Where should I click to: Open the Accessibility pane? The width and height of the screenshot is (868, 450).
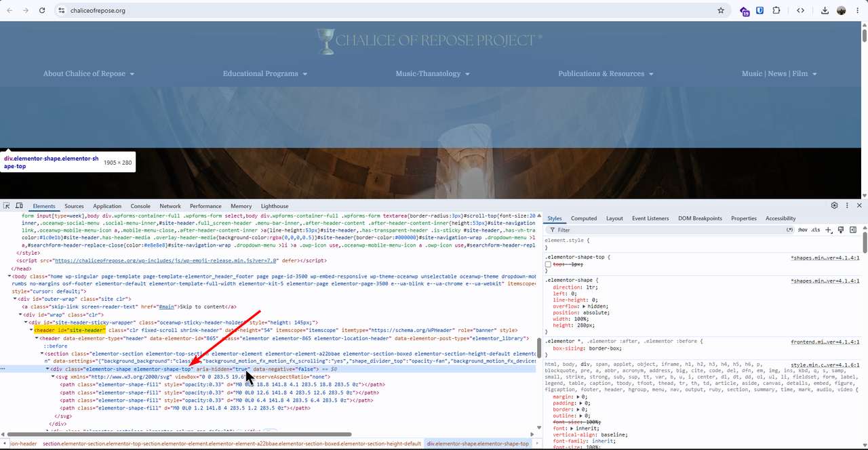pos(781,218)
